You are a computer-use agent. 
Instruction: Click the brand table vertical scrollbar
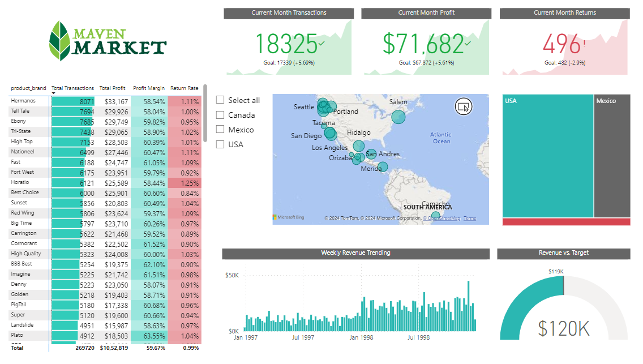click(205, 113)
